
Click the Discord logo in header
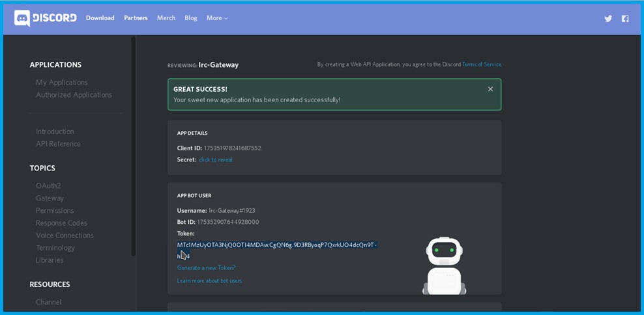pyautogui.click(x=45, y=18)
